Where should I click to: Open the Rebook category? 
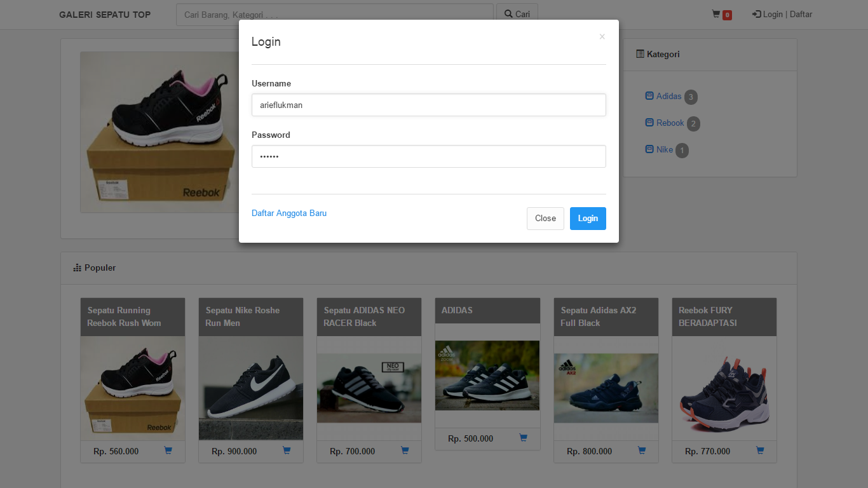[x=670, y=123]
